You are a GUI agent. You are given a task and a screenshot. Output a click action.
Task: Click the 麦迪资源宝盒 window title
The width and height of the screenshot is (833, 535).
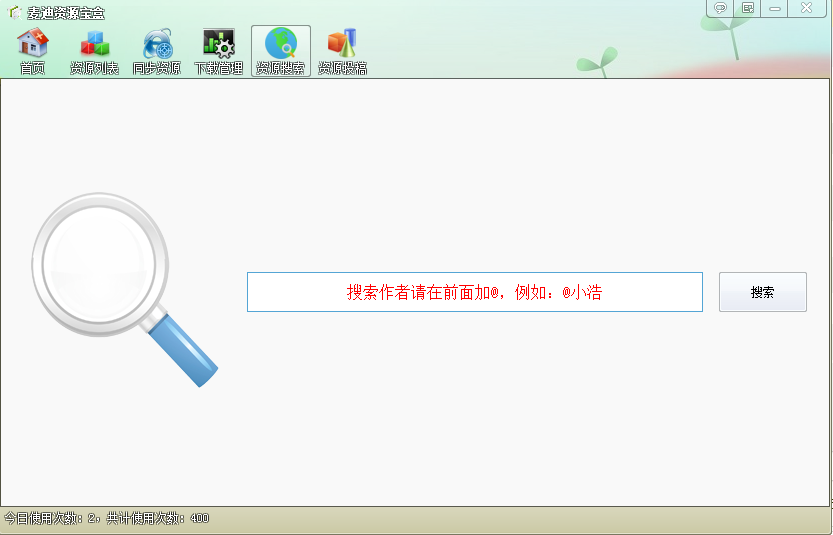point(66,13)
